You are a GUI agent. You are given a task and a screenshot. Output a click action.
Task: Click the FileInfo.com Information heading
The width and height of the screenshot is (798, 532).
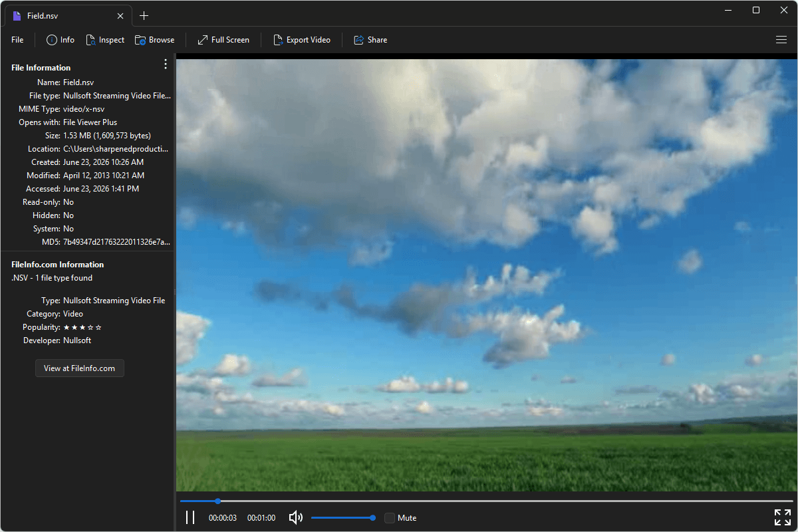click(x=58, y=265)
